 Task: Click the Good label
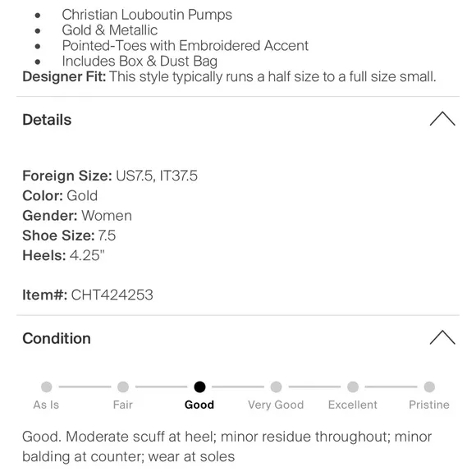tap(199, 405)
